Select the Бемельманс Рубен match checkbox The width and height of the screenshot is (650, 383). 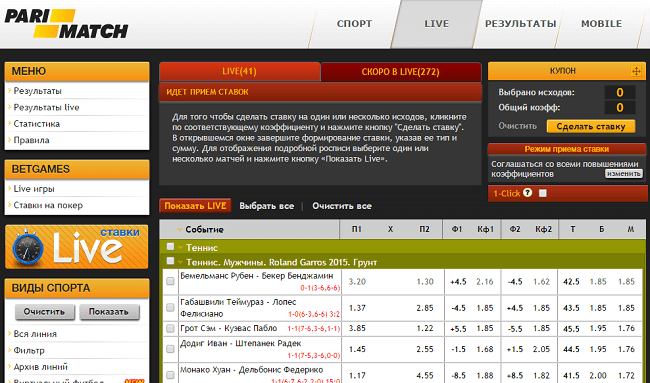pos(170,281)
